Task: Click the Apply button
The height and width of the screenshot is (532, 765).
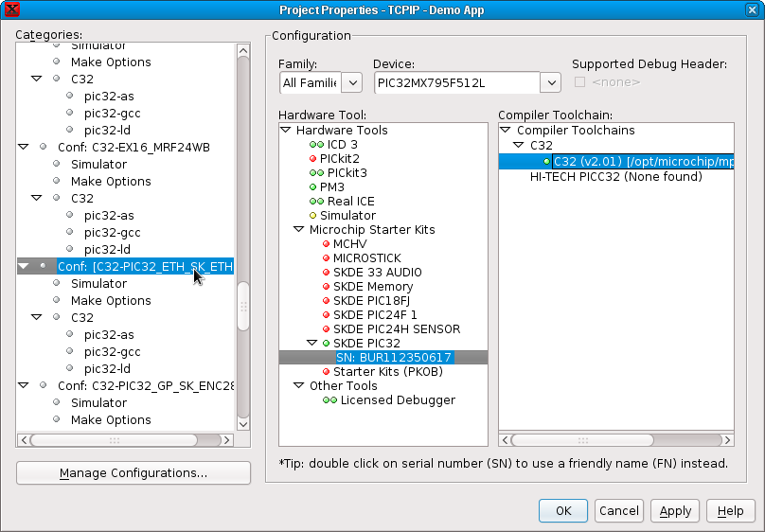Action: click(675, 510)
